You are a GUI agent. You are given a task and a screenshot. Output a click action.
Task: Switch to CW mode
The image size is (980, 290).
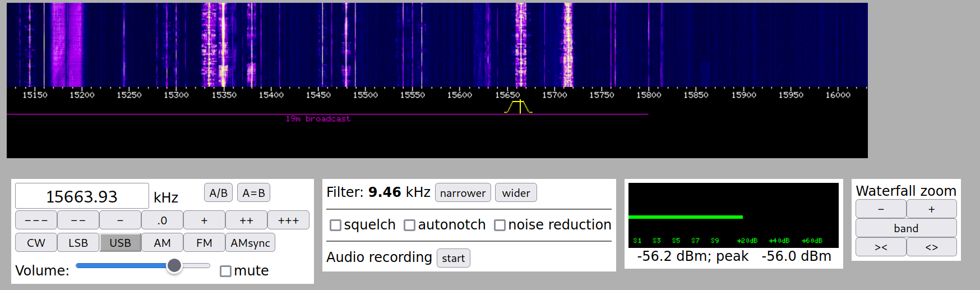pos(36,243)
